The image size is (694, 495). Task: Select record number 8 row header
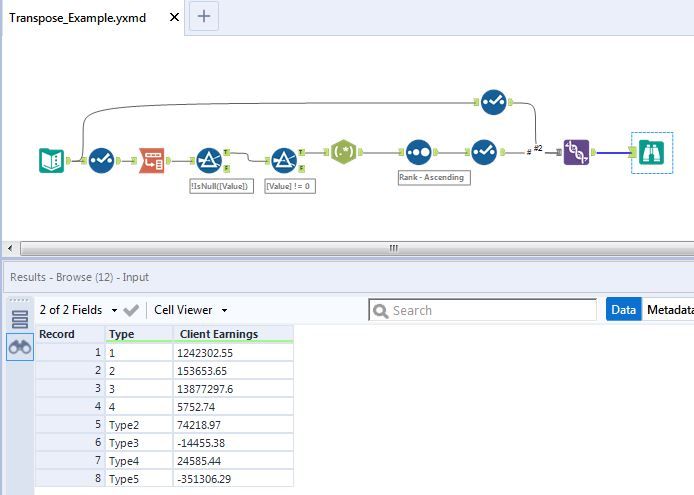pyautogui.click(x=70, y=479)
